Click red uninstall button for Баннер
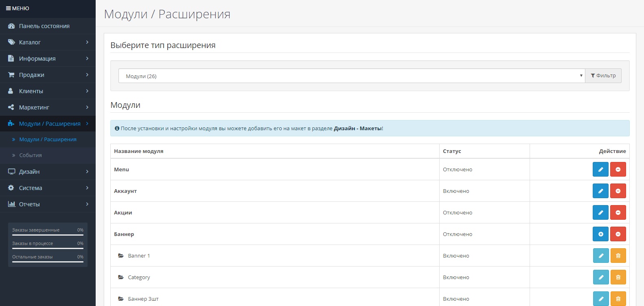 pyautogui.click(x=618, y=234)
